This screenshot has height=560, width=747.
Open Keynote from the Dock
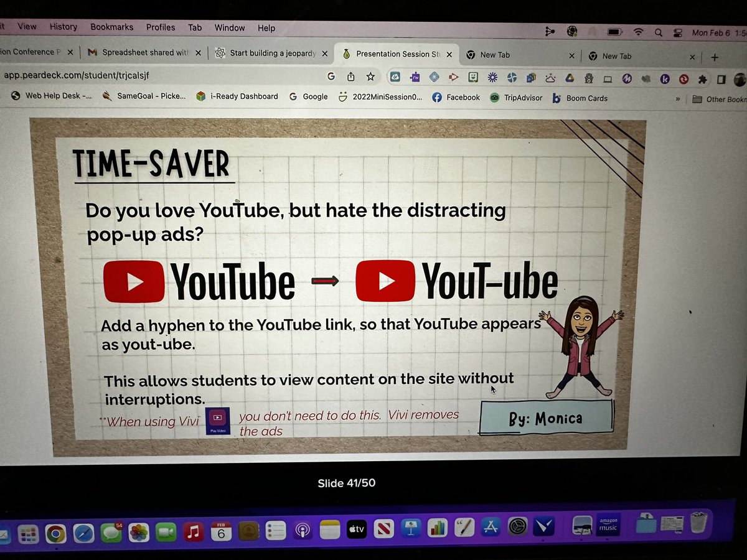[410, 529]
